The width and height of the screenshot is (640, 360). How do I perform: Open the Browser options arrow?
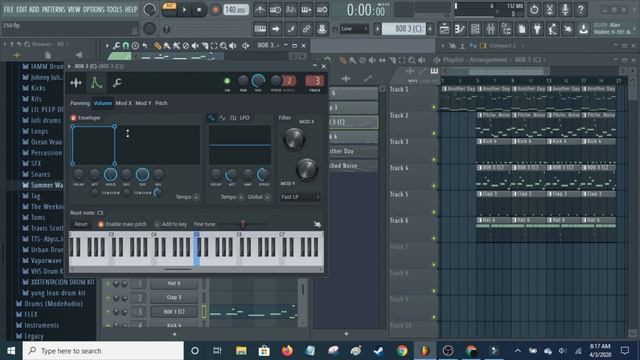pyautogui.click(x=5, y=44)
